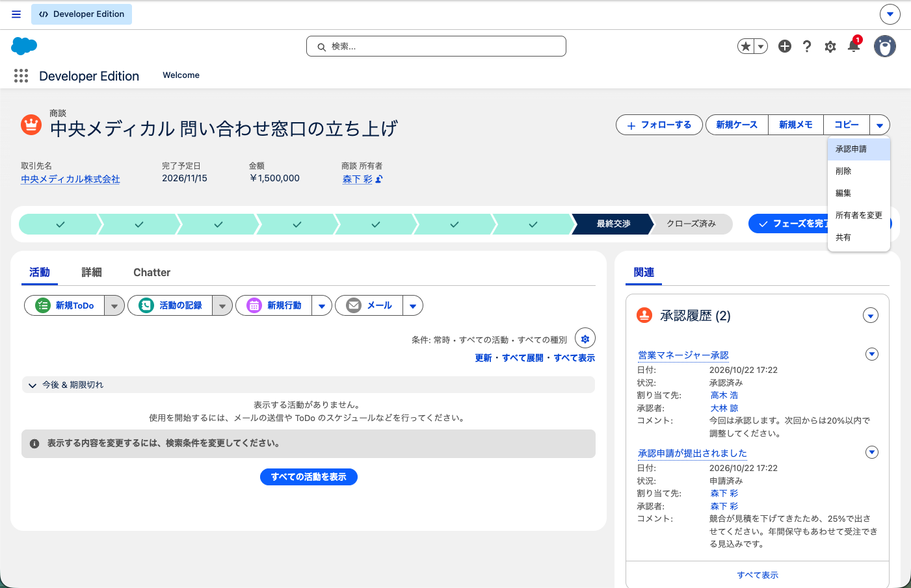Image resolution: width=911 pixels, height=588 pixels.
Task: Open the favorites star icon
Action: click(x=746, y=46)
